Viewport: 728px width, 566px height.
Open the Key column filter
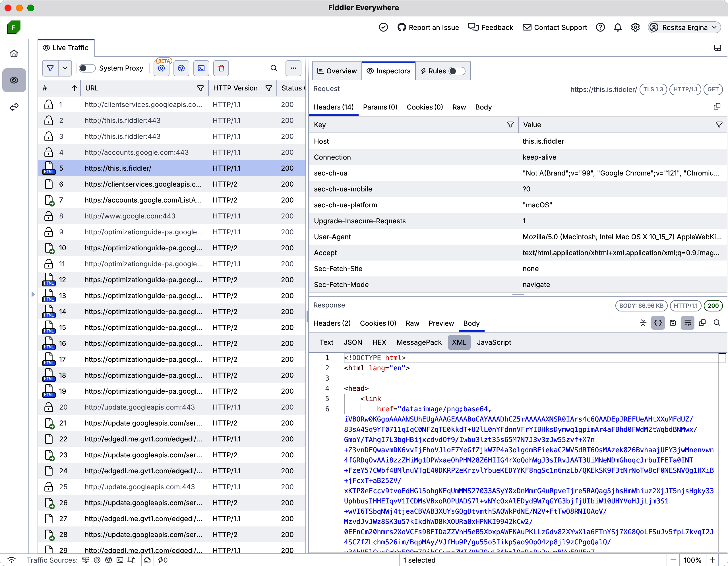pos(510,125)
